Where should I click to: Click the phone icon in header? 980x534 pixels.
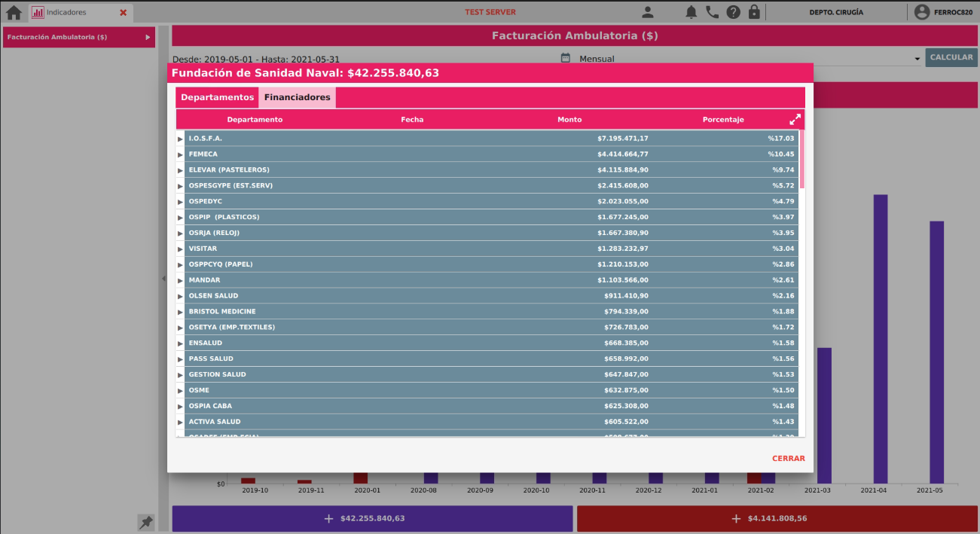tap(712, 12)
